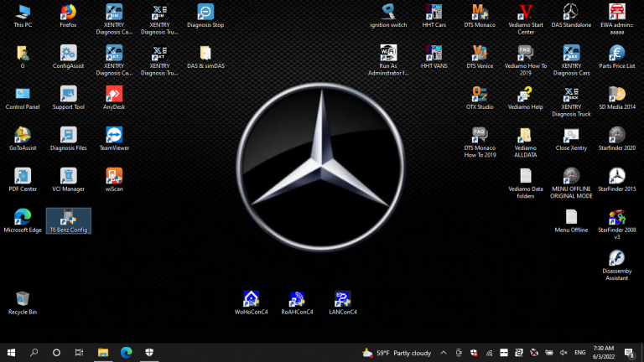Open the SD Media 2014 shortcut
Screen dimensions: 644x362
[x=617, y=98]
